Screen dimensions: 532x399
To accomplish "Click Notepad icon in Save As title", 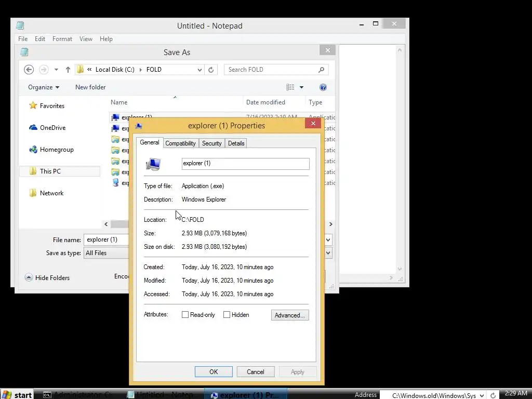I will coord(24,52).
